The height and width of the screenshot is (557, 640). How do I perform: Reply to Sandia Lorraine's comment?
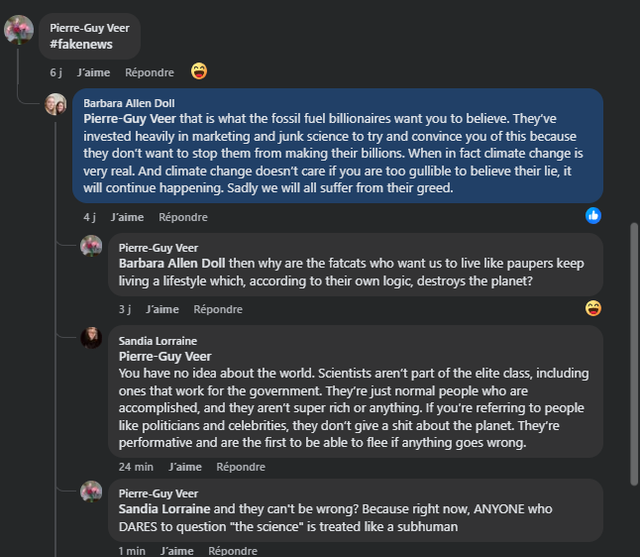tap(241, 467)
